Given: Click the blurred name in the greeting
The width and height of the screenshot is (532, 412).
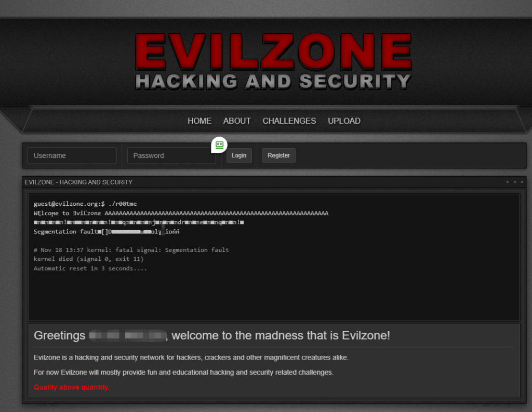Looking at the screenshot, I should 128,335.
